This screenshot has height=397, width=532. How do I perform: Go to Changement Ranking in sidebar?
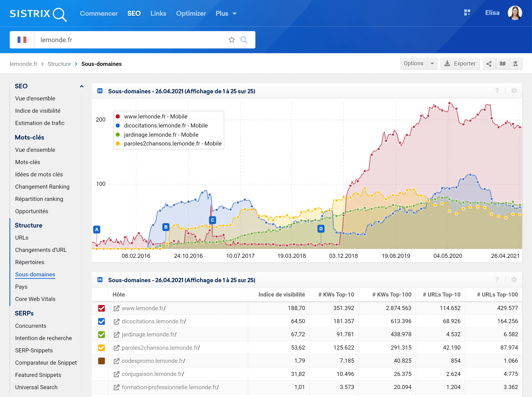tap(42, 187)
